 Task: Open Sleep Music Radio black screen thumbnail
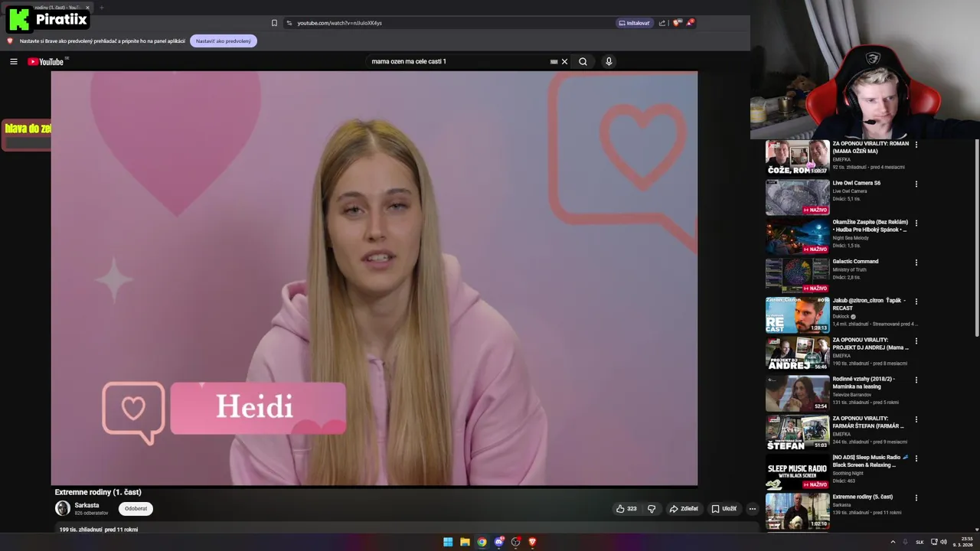(797, 471)
